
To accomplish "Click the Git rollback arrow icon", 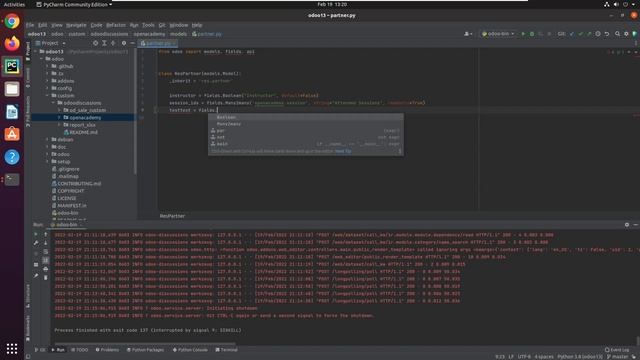I will tap(607, 34).
